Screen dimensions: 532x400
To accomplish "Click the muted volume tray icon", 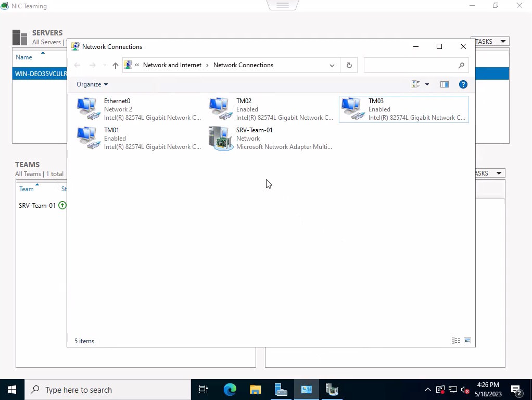I will 465,390.
